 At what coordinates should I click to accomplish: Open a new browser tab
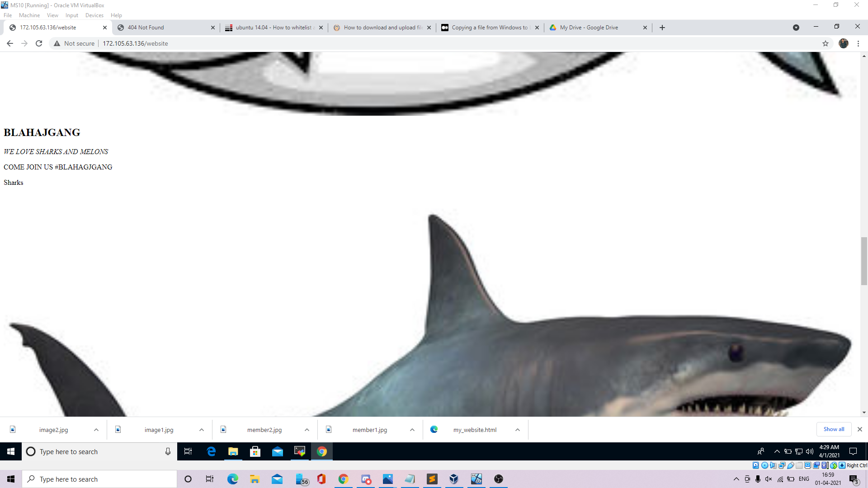click(662, 28)
